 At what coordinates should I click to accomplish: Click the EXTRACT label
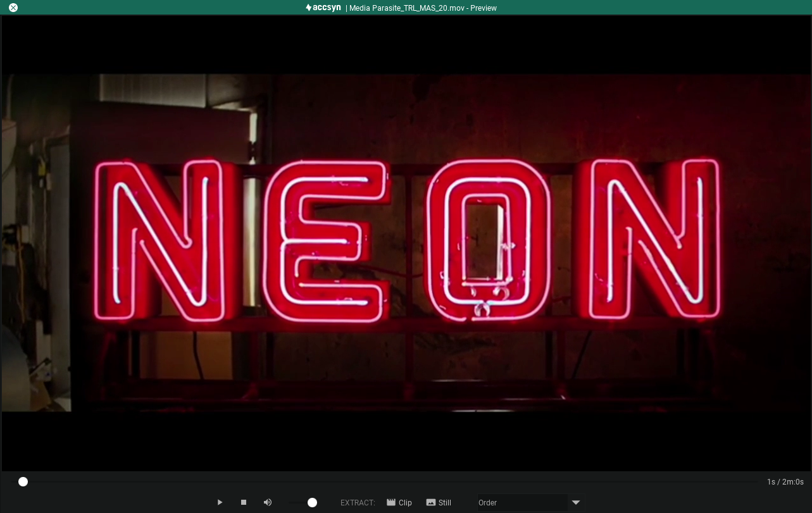358,503
